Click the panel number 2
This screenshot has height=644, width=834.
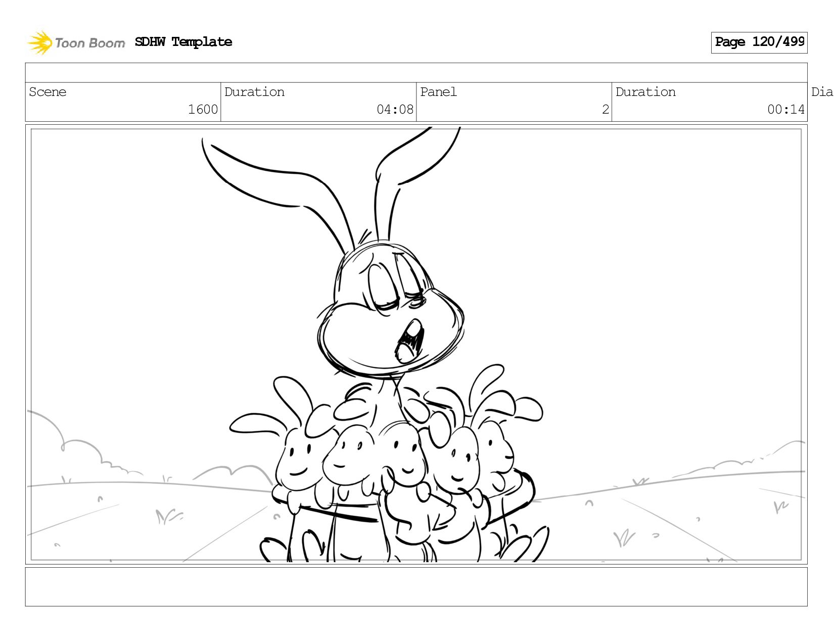click(606, 110)
